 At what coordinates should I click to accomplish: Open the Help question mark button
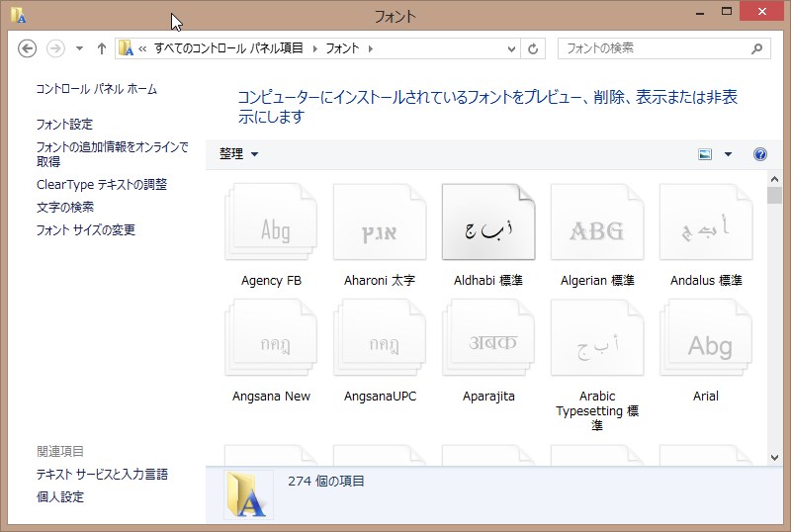click(x=759, y=154)
